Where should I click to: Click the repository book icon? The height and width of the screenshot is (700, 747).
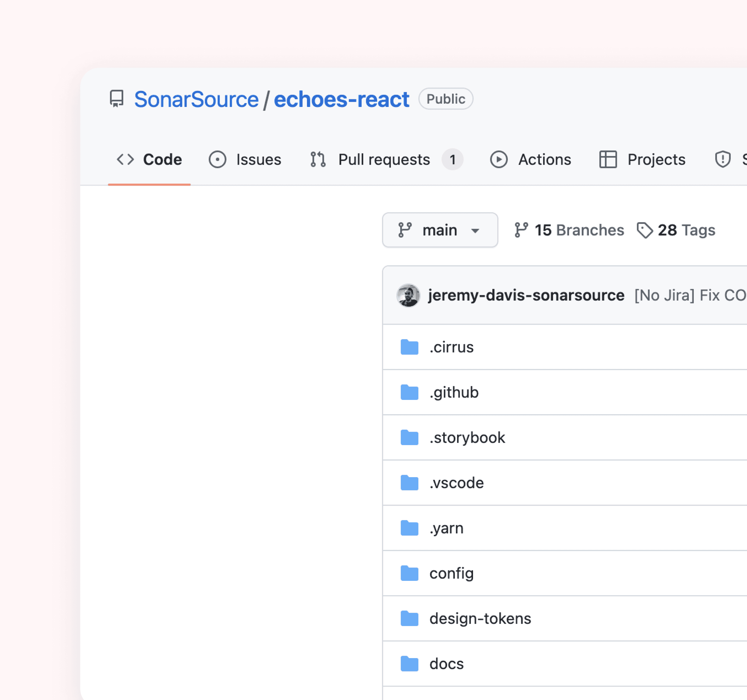116,99
